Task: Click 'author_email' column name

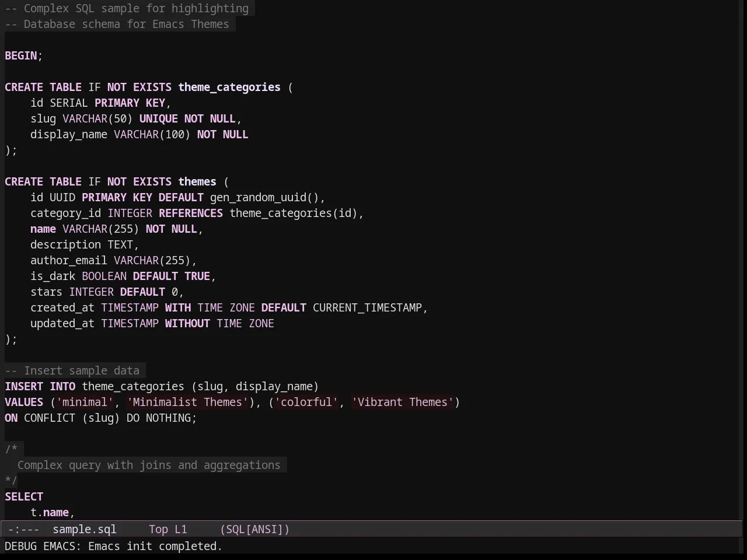Action: [x=69, y=261]
